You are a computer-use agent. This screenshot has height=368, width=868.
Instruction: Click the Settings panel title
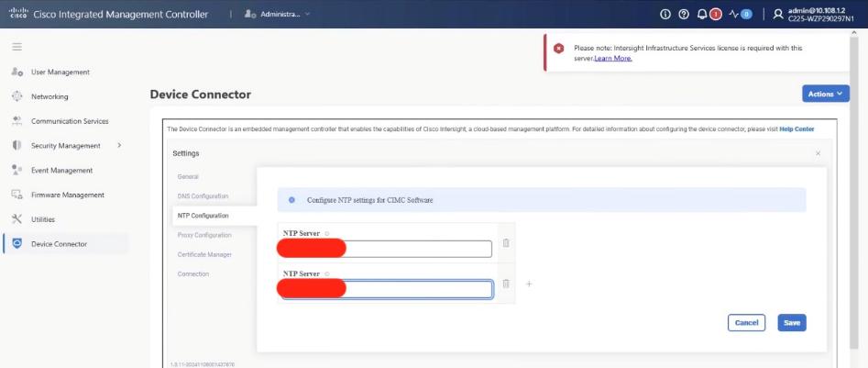pyautogui.click(x=185, y=153)
